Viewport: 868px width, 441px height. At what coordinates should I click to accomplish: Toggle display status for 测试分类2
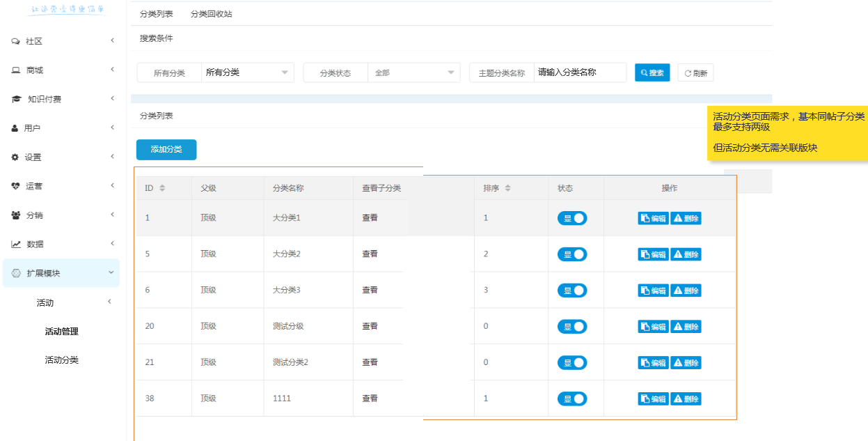pyautogui.click(x=572, y=363)
